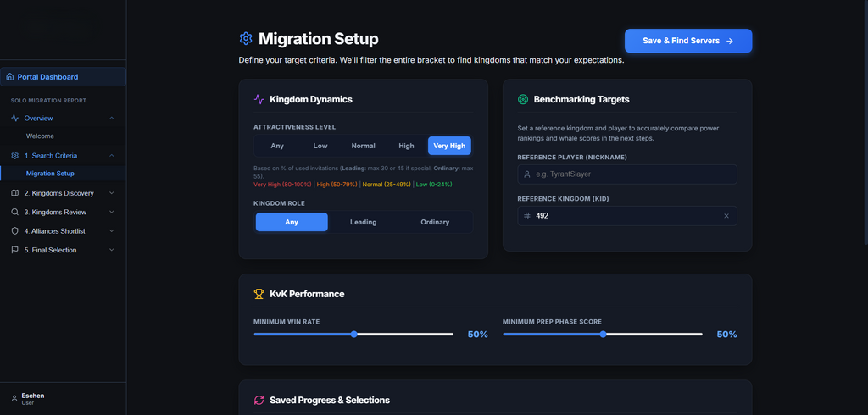Set Kingdom Role to Any
Screen dimensions: 868x415
click(292, 222)
